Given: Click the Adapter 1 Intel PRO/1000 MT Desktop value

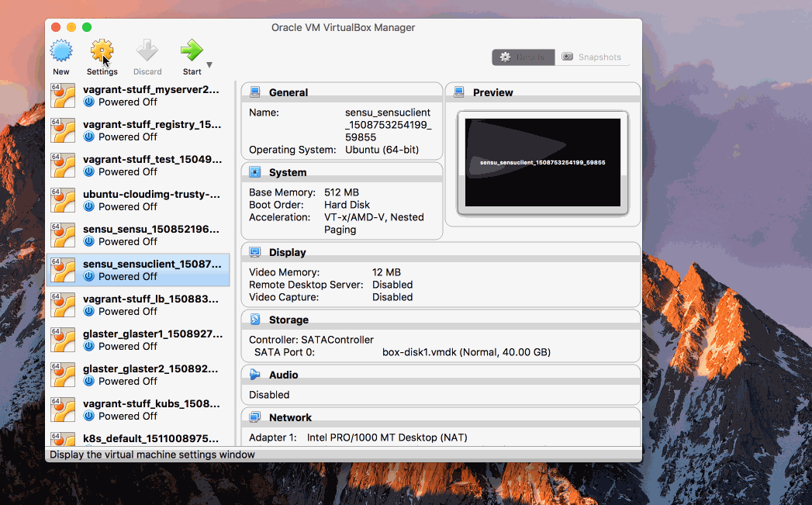Looking at the screenshot, I should click(387, 438).
